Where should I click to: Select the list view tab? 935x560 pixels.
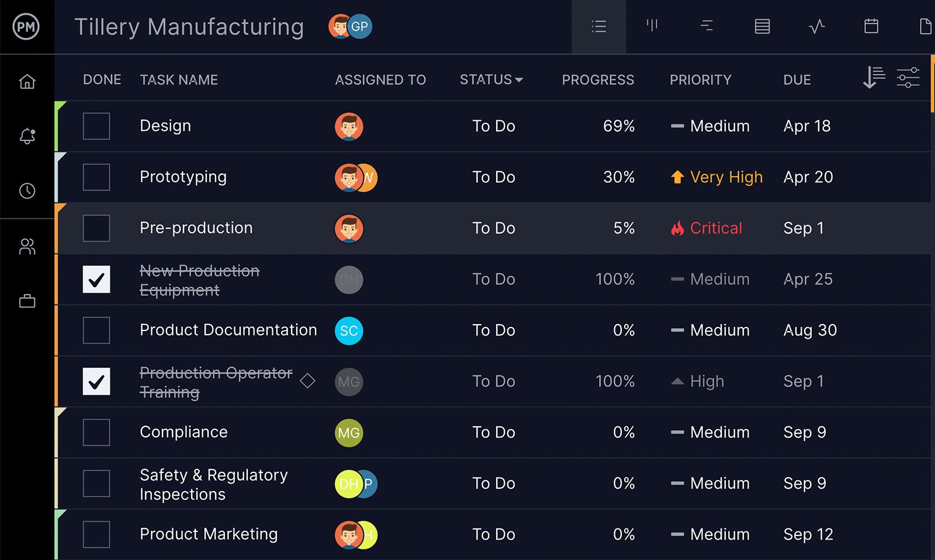tap(598, 26)
